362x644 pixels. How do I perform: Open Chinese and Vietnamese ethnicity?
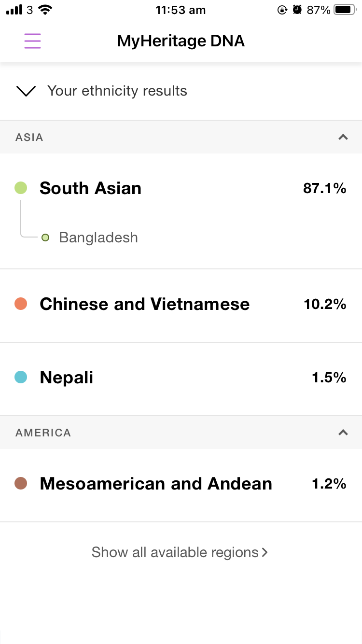(144, 304)
